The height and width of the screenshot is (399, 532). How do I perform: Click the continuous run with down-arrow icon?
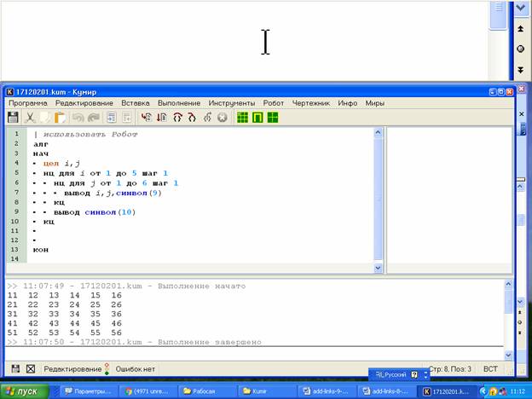click(x=162, y=118)
